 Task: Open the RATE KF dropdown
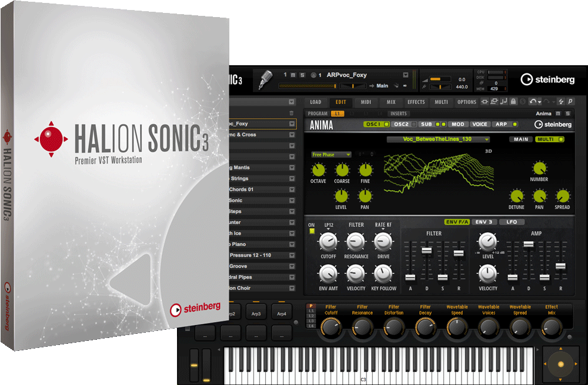(383, 226)
